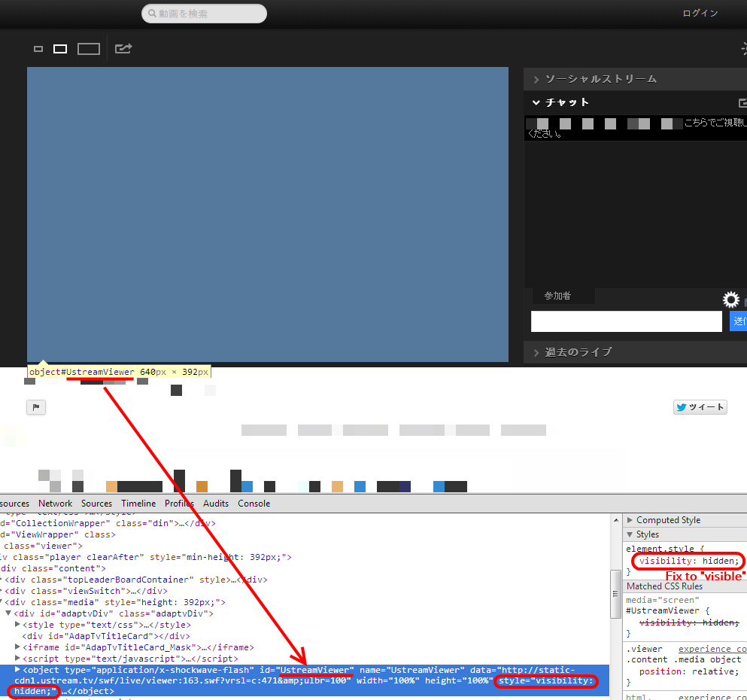Click the elements panel scrollbar up arrow
The width and height of the screenshot is (747, 700).
coord(616,520)
